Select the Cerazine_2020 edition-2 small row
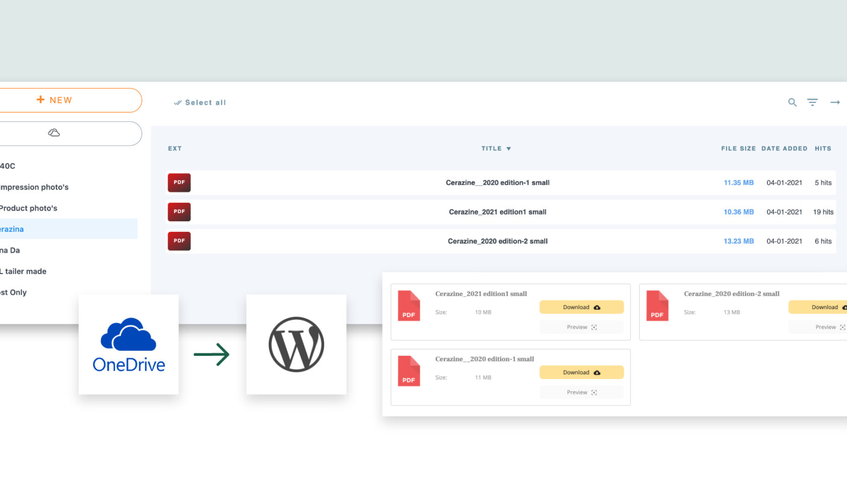 498,241
